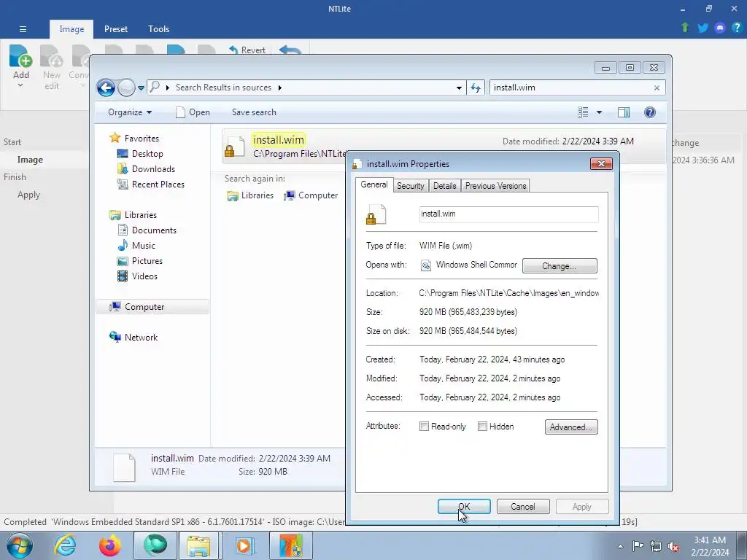The width and height of the screenshot is (747, 560).
Task: Open the NTLite hamburger menu
Action: coord(23,29)
